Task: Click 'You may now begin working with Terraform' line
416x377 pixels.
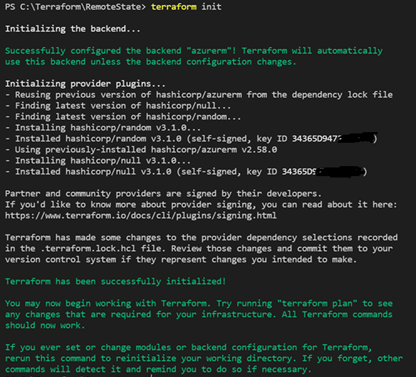Action: [x=199, y=303]
